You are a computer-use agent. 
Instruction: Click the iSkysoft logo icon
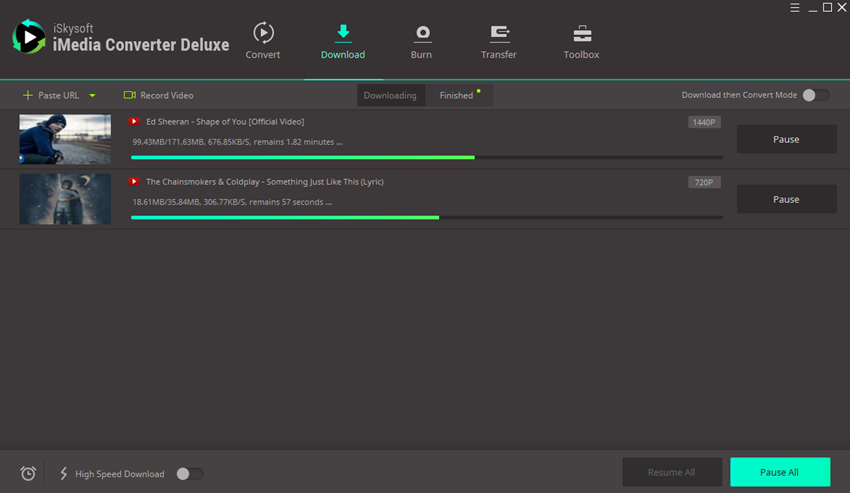pos(29,37)
